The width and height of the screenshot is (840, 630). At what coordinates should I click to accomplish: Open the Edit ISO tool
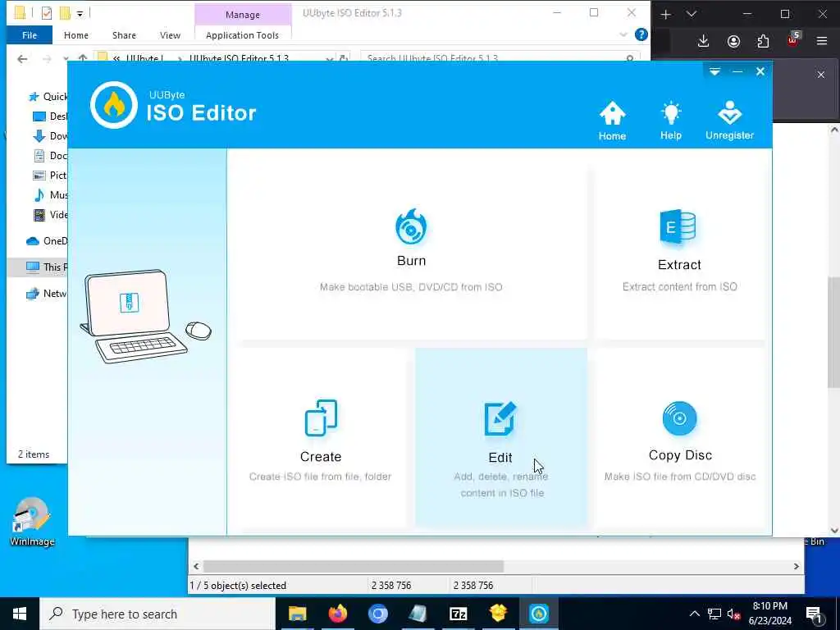501,440
